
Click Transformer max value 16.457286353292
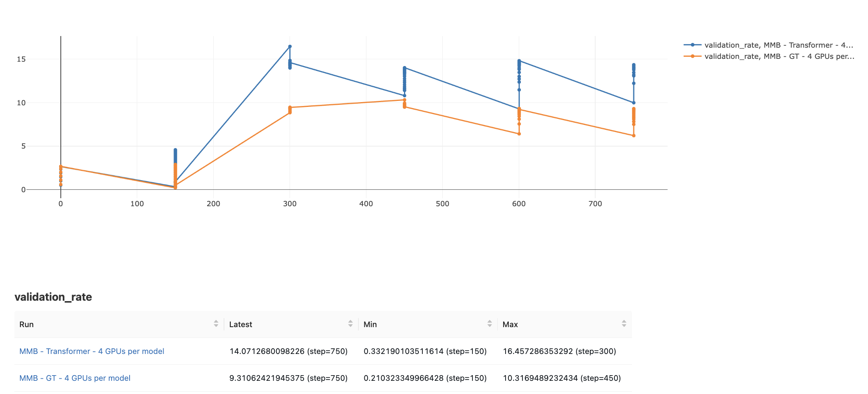click(x=560, y=351)
